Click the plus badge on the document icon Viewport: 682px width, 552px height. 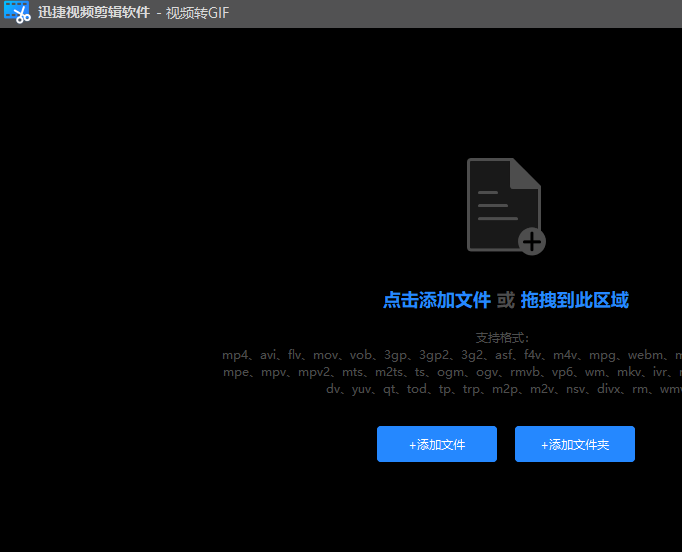[532, 240]
